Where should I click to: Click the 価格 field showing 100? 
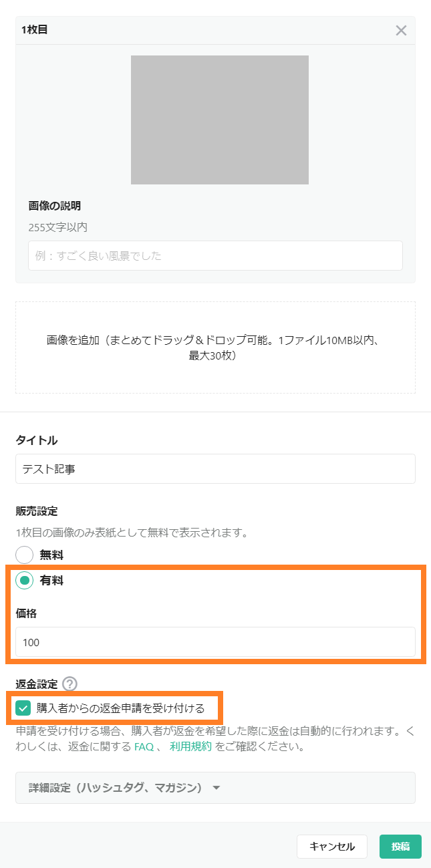coord(215,642)
